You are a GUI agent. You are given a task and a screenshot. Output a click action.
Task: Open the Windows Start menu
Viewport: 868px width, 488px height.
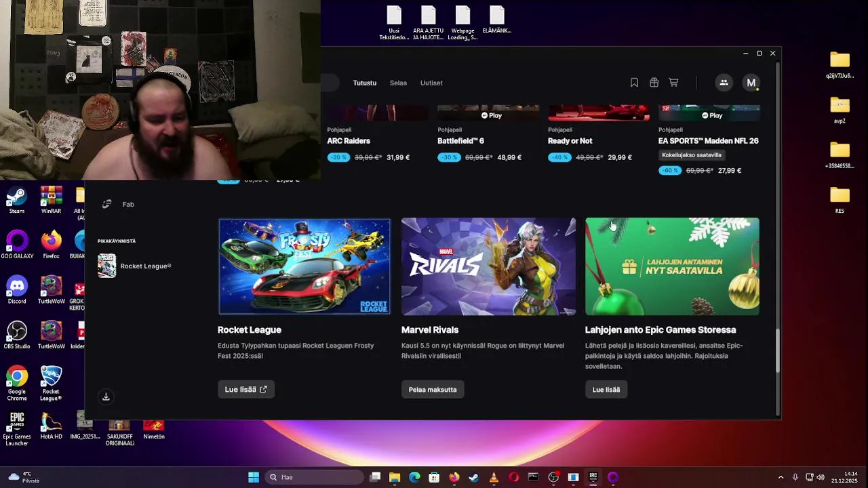point(253,477)
